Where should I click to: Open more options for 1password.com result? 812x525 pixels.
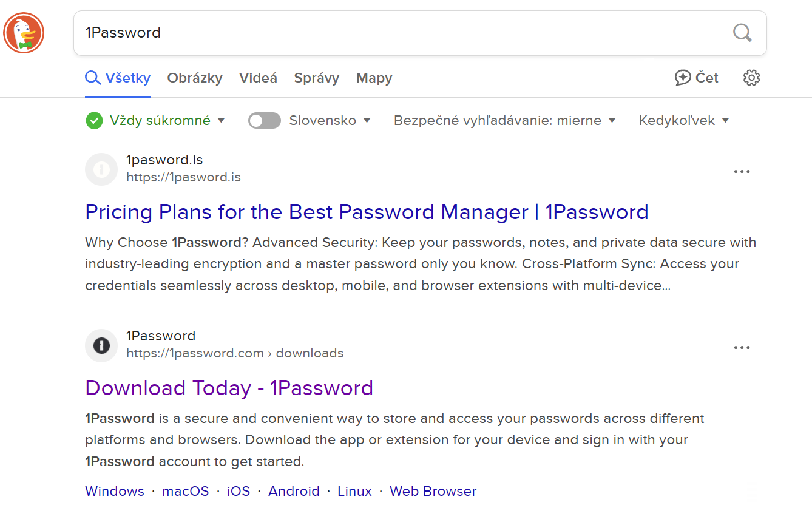tap(742, 348)
